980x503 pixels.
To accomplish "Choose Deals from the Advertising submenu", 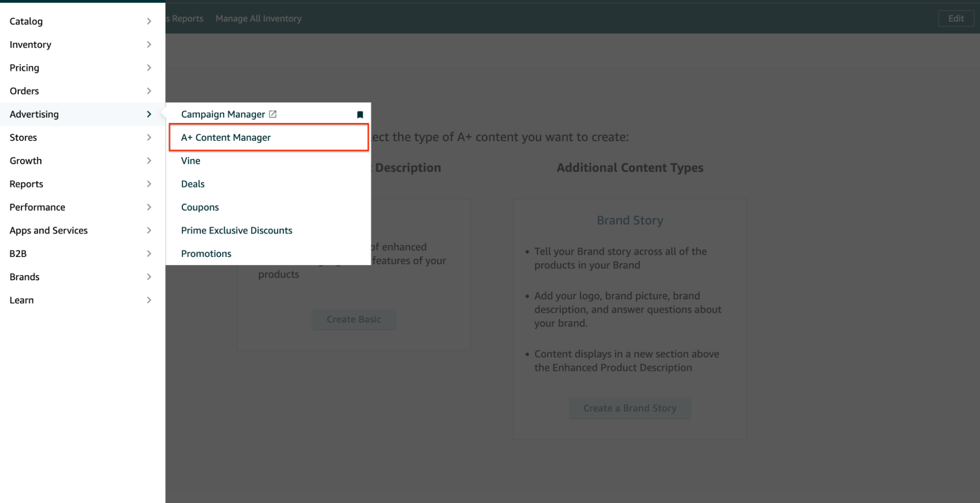I will click(193, 184).
